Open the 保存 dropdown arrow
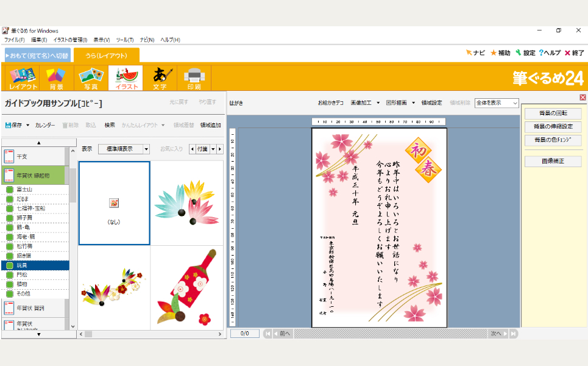Screen dimensions: 588x366 click(27, 126)
